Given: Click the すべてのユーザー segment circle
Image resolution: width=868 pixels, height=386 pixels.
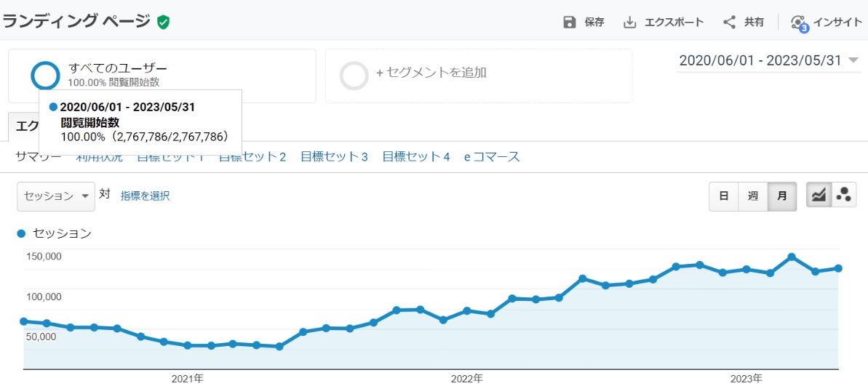Looking at the screenshot, I should (45, 76).
